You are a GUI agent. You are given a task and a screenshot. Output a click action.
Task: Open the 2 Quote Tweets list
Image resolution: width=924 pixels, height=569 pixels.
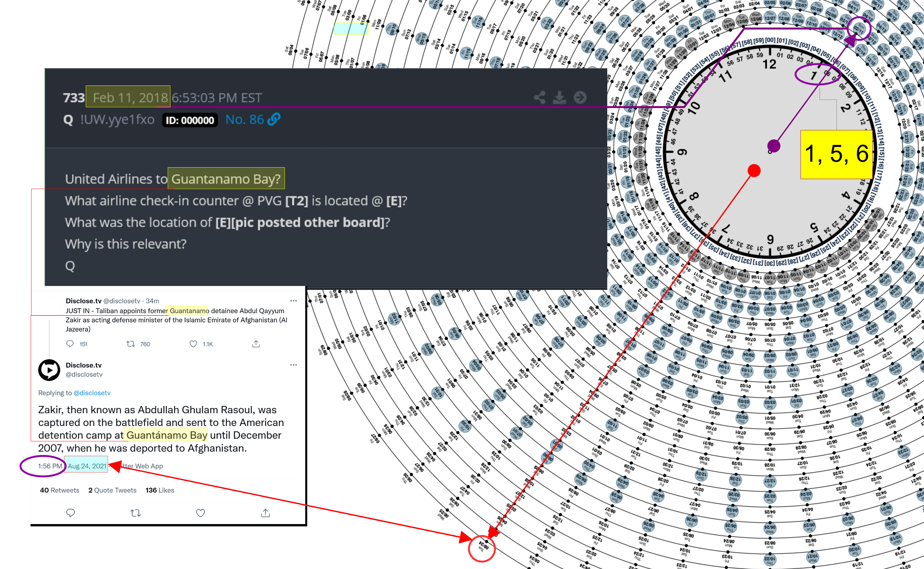pyautogui.click(x=112, y=490)
